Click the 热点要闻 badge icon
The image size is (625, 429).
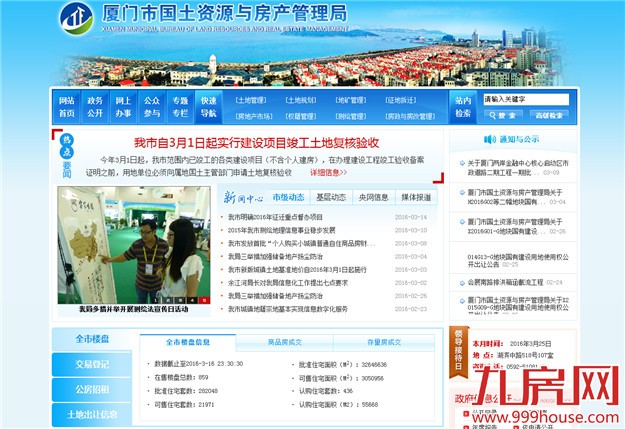coord(67,155)
